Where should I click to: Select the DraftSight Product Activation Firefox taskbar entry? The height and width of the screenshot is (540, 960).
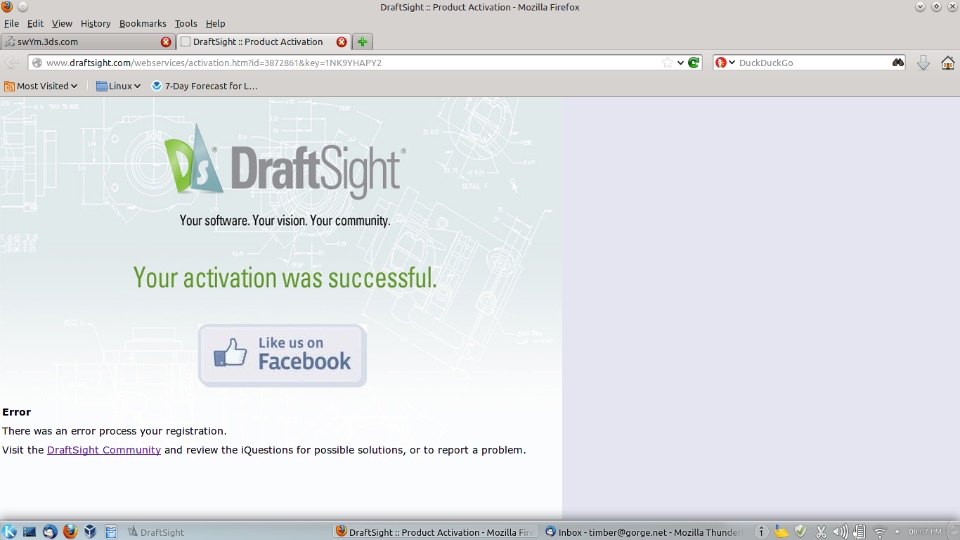[x=435, y=532]
